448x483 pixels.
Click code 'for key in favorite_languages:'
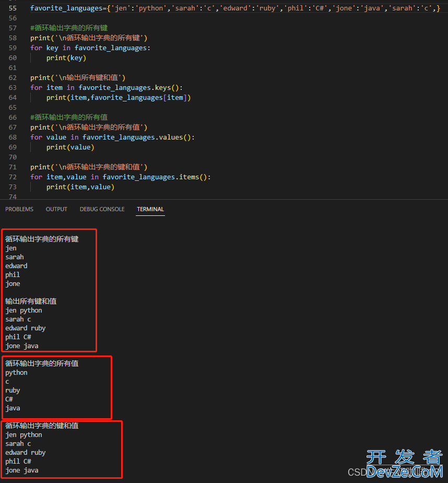tap(90, 48)
